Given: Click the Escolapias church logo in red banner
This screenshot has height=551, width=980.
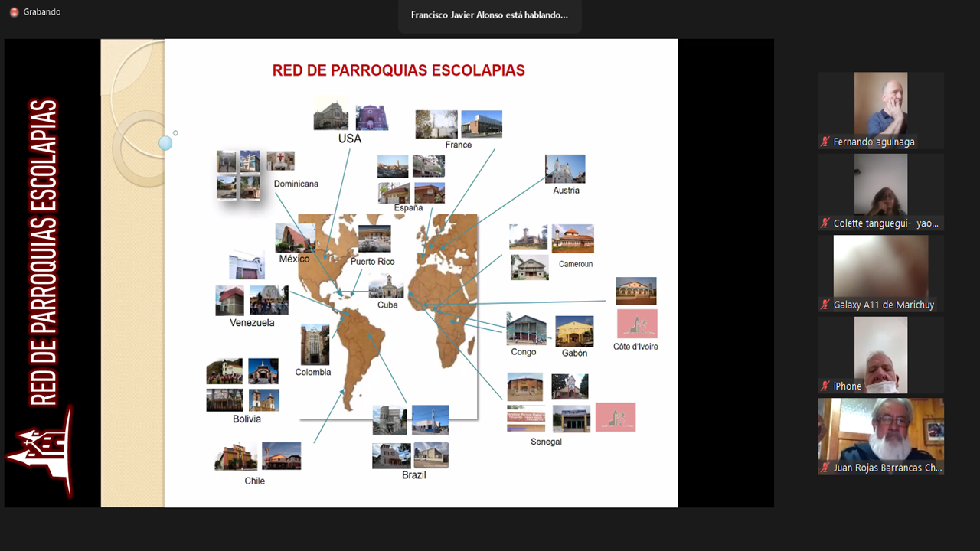Looking at the screenshot, I should pyautogui.click(x=40, y=452).
